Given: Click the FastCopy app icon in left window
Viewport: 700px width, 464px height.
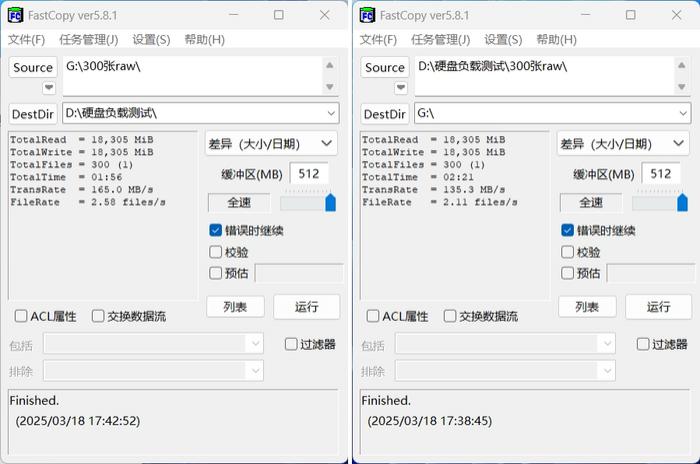Looking at the screenshot, I should click(15, 15).
